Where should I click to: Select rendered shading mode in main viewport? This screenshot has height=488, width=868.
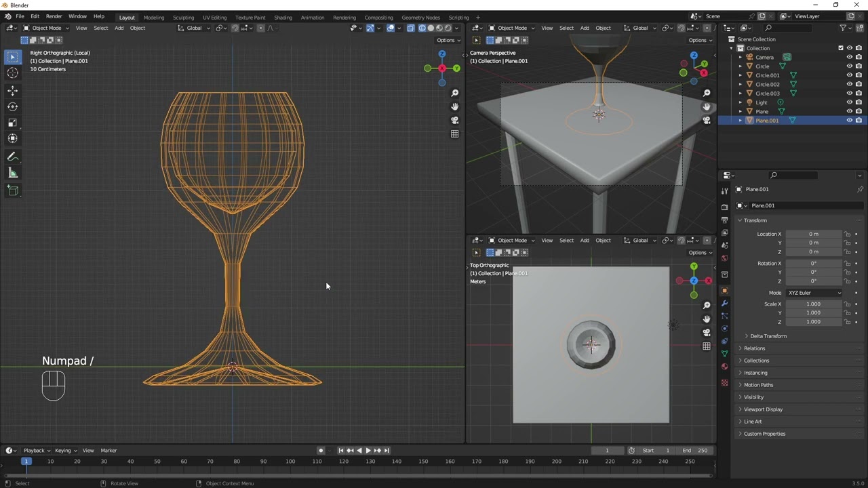pyautogui.click(x=448, y=28)
